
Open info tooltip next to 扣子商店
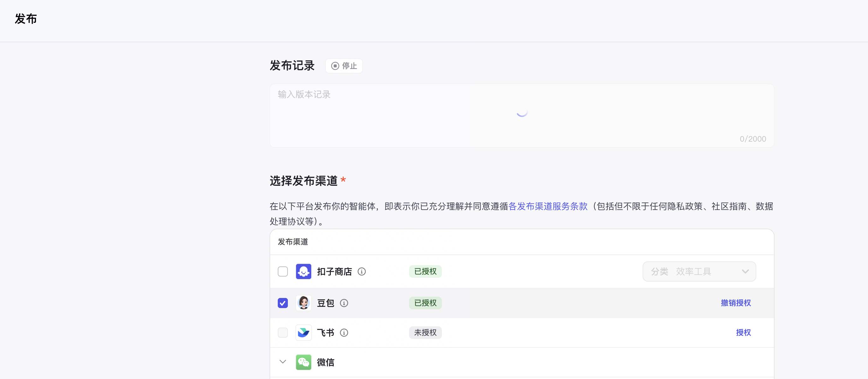(361, 271)
